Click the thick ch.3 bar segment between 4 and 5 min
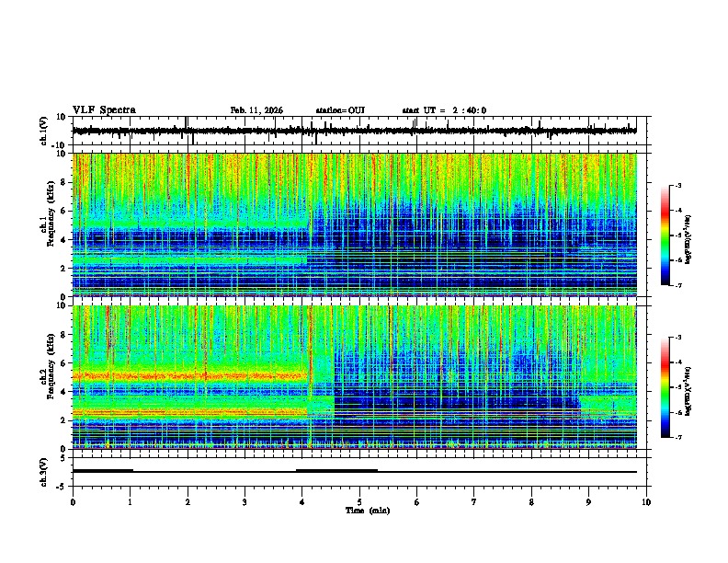The image size is (728, 563). click(336, 471)
